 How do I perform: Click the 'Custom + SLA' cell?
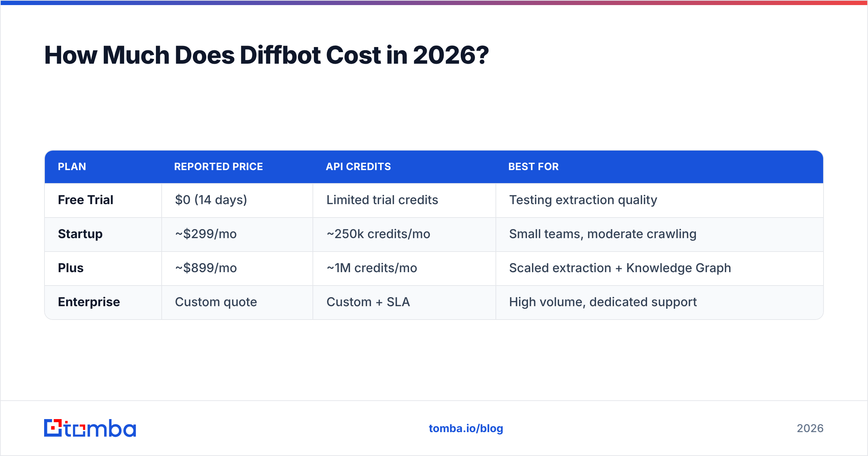404,302
